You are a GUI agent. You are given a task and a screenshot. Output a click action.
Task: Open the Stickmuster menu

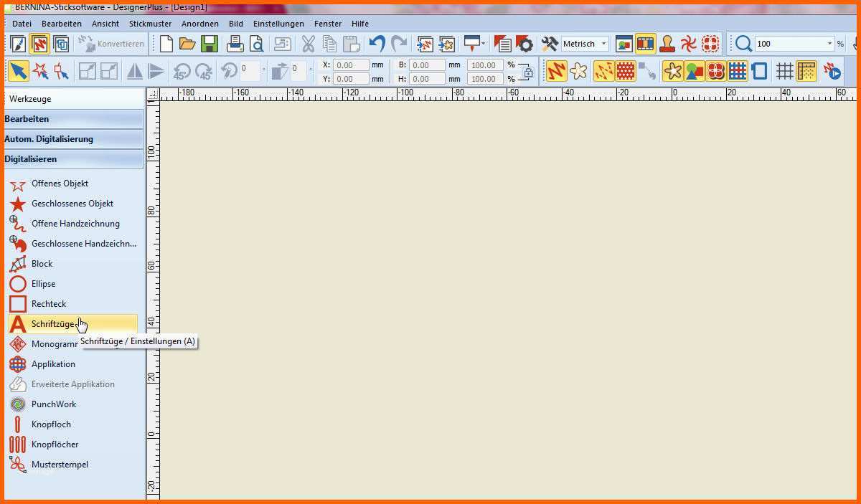coord(150,24)
